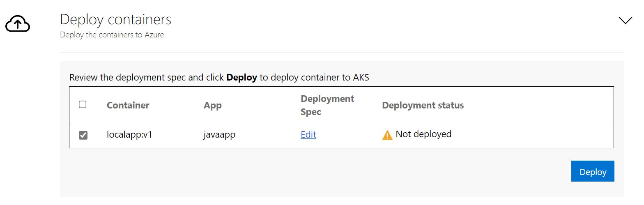Click the cloud upload icon

(18, 24)
